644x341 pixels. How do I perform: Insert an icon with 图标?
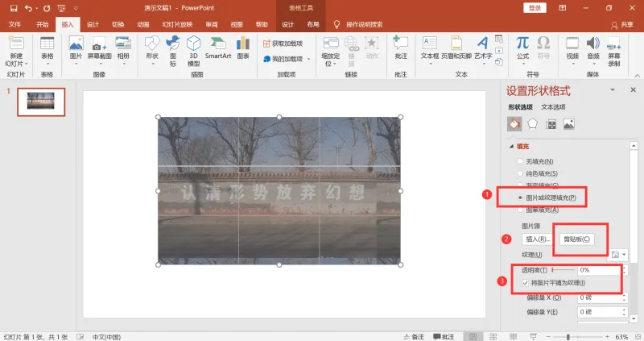point(173,52)
